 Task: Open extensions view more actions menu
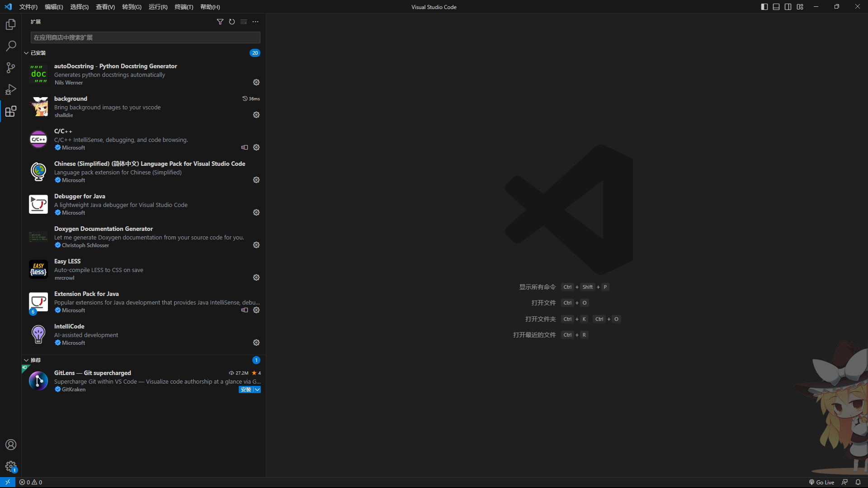[x=255, y=22]
